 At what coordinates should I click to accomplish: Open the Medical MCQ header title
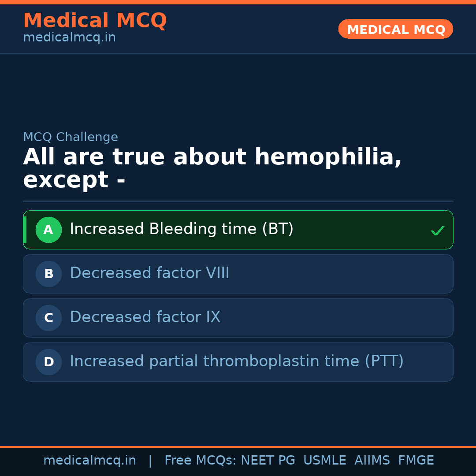tap(95, 21)
